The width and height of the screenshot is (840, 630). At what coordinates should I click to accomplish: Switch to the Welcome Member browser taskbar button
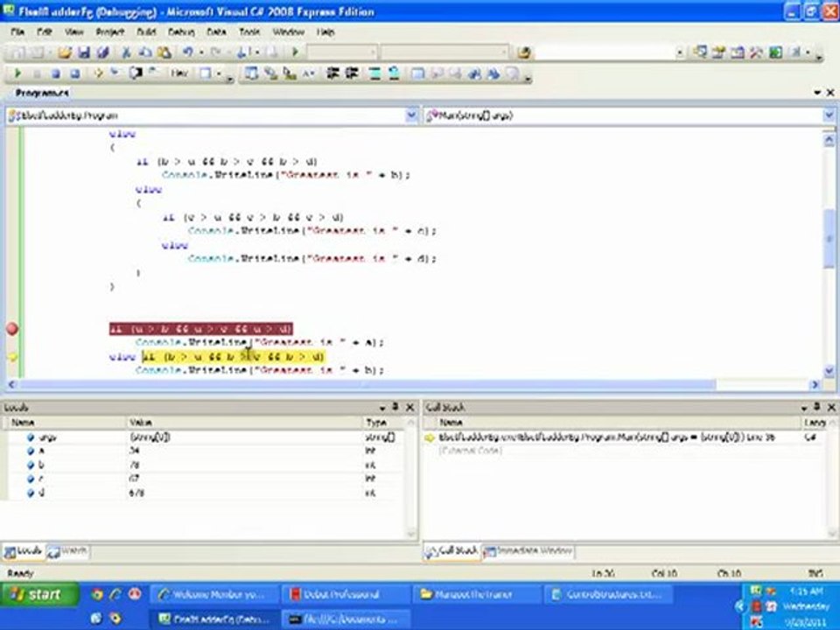(x=213, y=595)
